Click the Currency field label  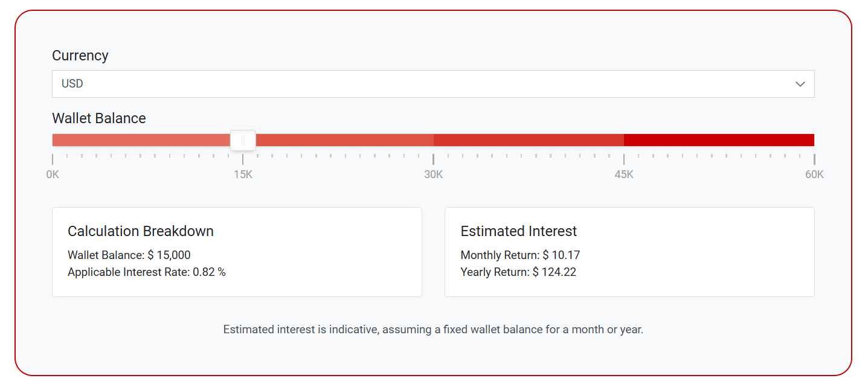pos(80,56)
